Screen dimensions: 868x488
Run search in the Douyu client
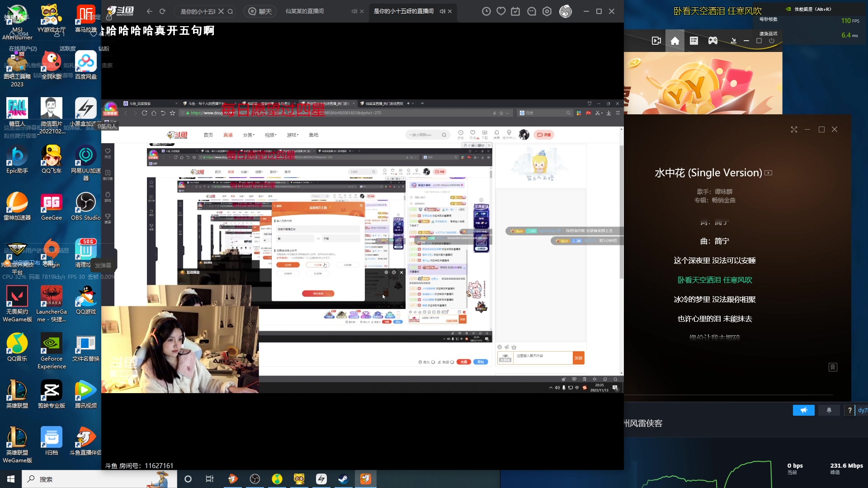coord(230,11)
